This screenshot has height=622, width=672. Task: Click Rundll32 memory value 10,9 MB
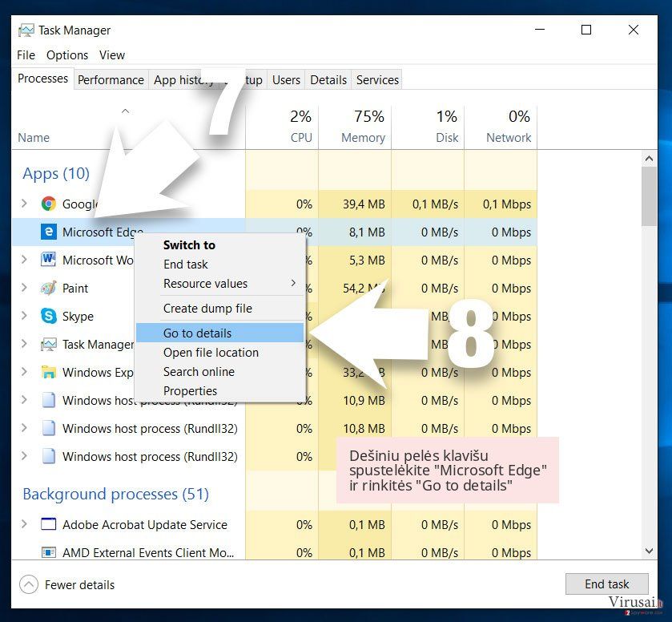364,400
